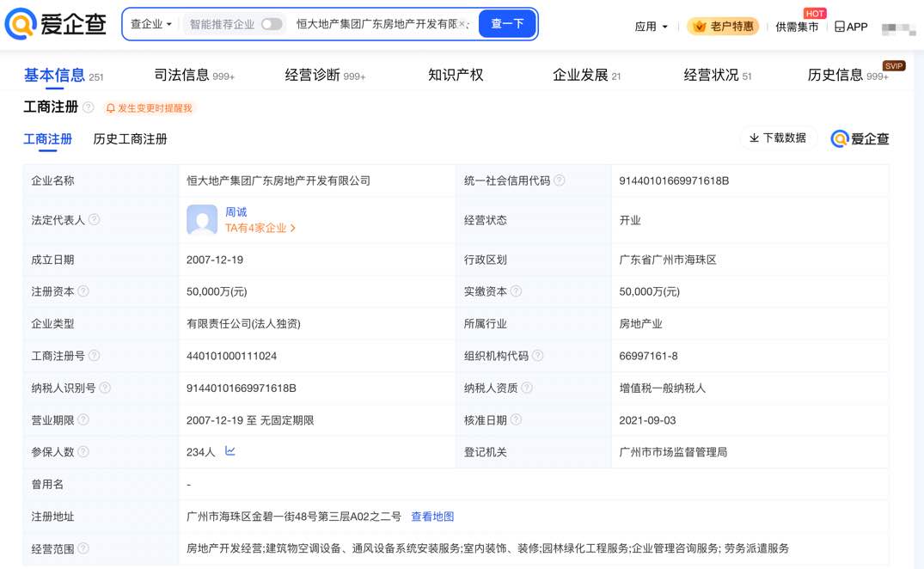Select the 成立日期 value 2007-12-19
Viewport: 924px width, 569px height.
pyautogui.click(x=215, y=260)
